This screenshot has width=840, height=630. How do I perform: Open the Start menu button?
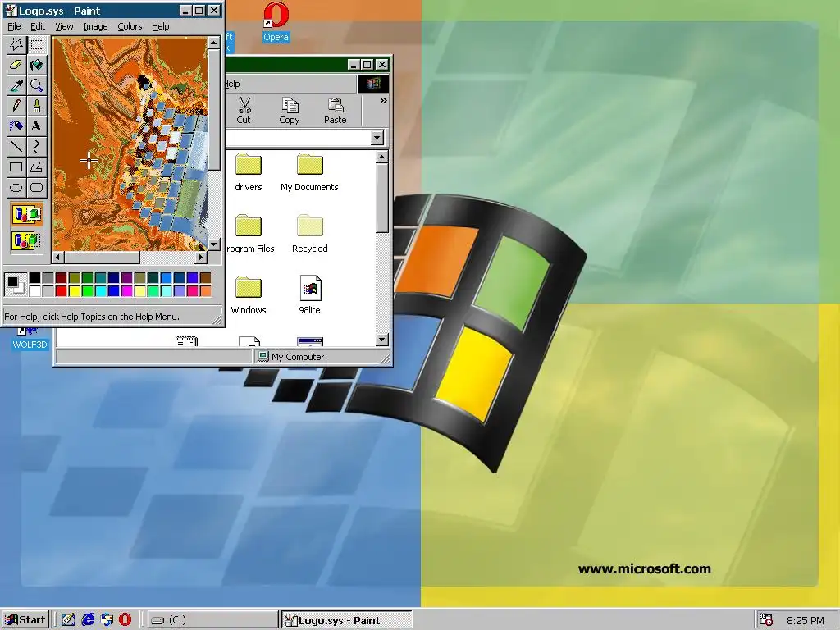25,620
